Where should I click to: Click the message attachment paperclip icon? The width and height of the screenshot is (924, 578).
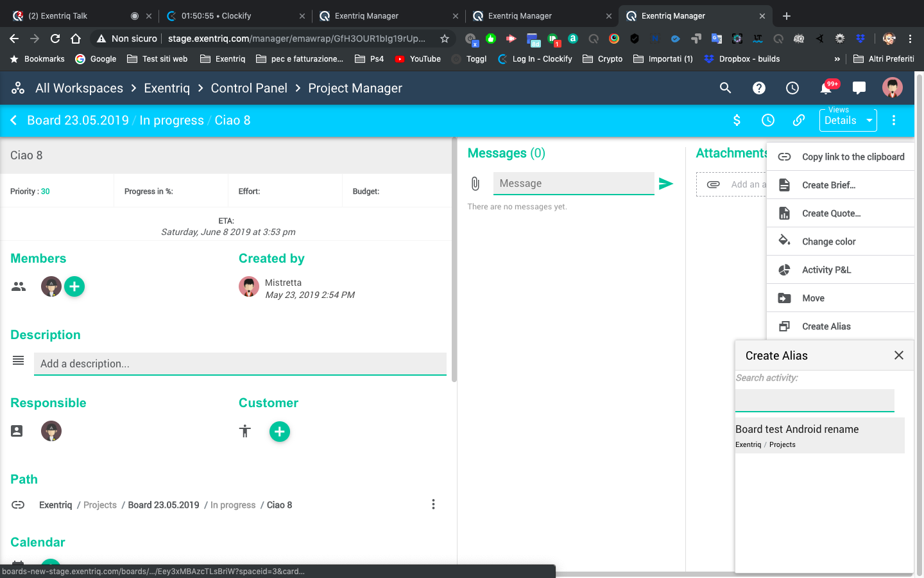coord(475,184)
